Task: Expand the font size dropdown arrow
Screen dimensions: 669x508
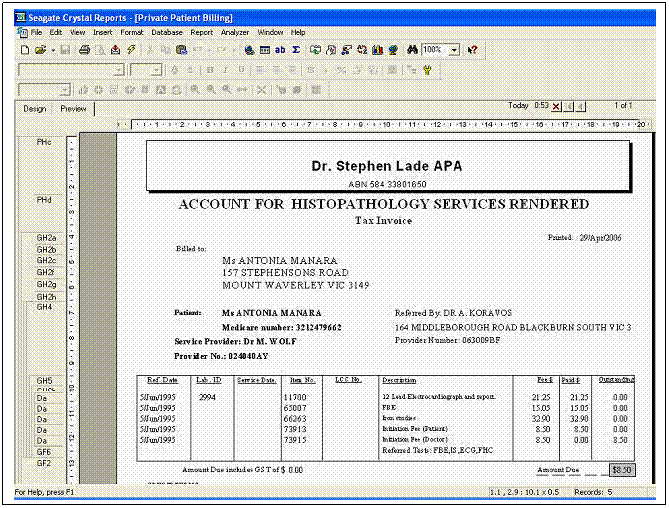Action: click(157, 70)
